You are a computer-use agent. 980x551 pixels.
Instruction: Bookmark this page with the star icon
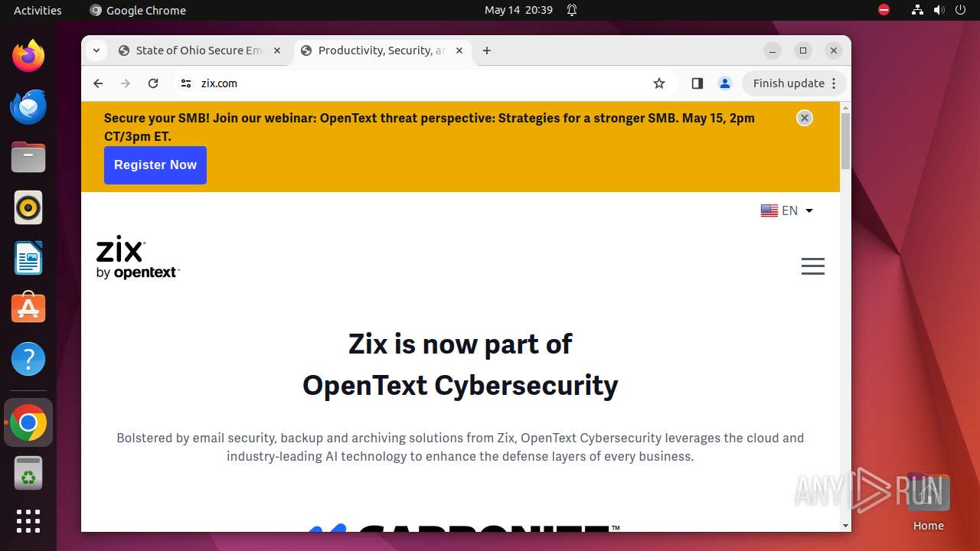(659, 83)
